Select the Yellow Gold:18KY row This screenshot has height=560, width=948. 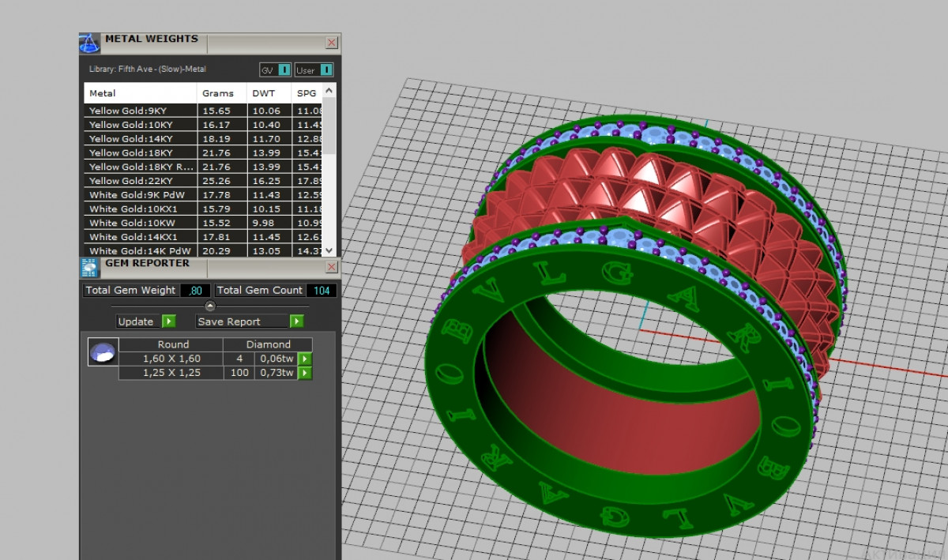(x=131, y=153)
